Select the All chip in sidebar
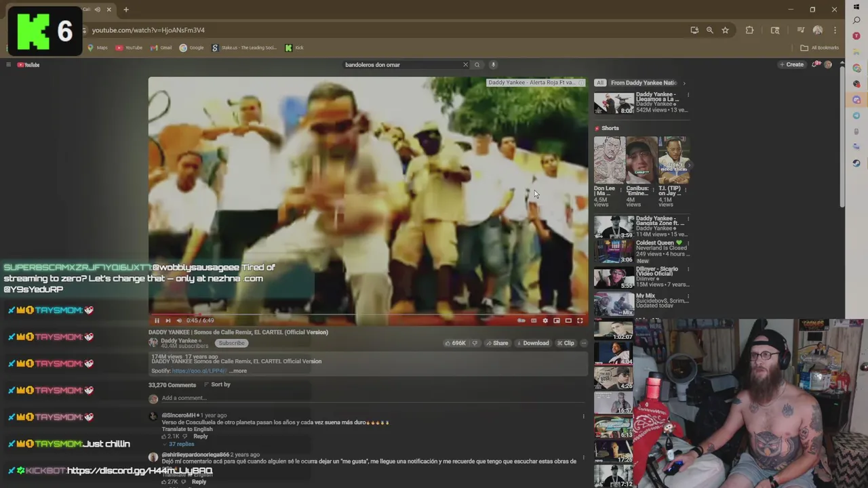This screenshot has height=488, width=868. 599,83
